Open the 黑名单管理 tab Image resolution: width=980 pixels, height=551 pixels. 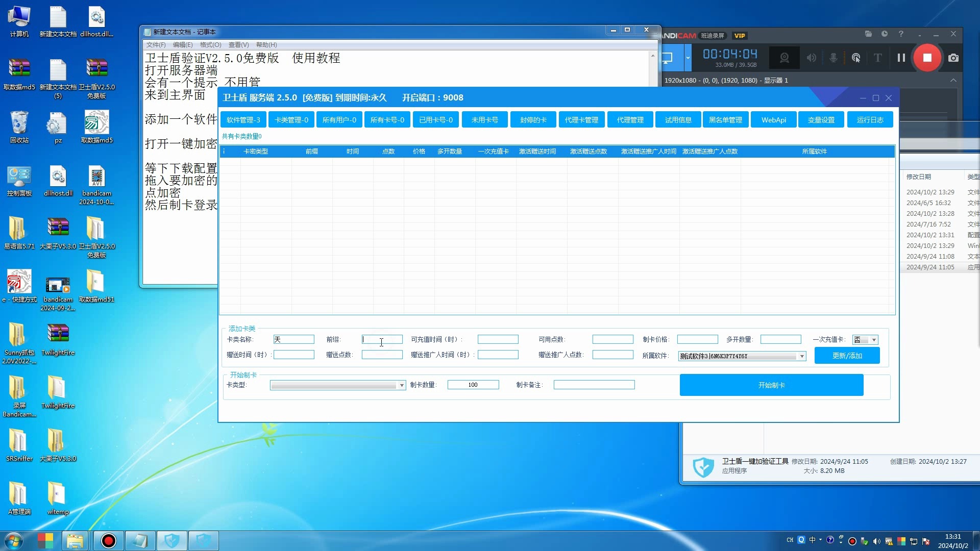pyautogui.click(x=726, y=120)
